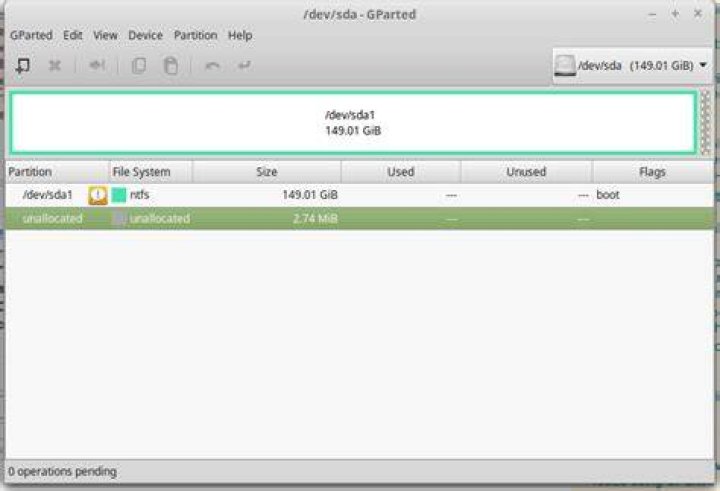Click the 0 operations pending status text
The width and height of the screenshot is (720, 491).
(62, 472)
